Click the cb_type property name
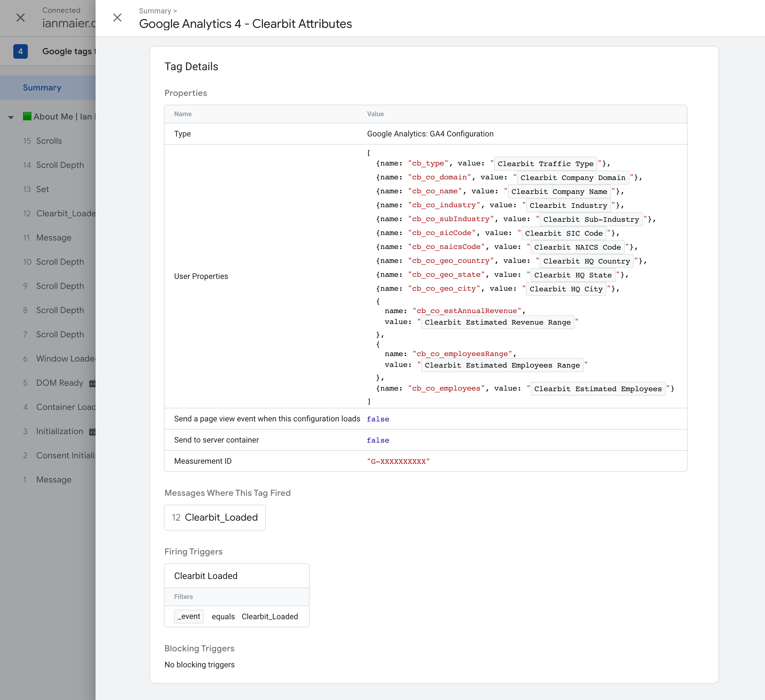 point(428,163)
